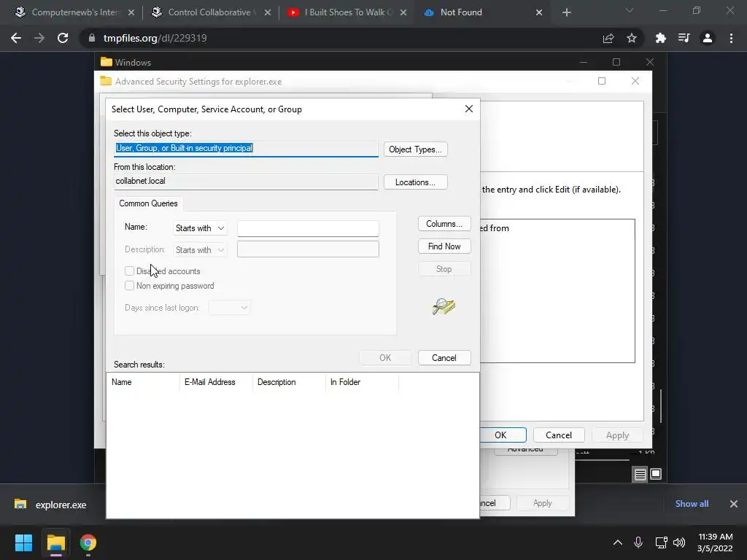Open Name 'Starts with' dropdown
The image size is (747, 560).
200,228
